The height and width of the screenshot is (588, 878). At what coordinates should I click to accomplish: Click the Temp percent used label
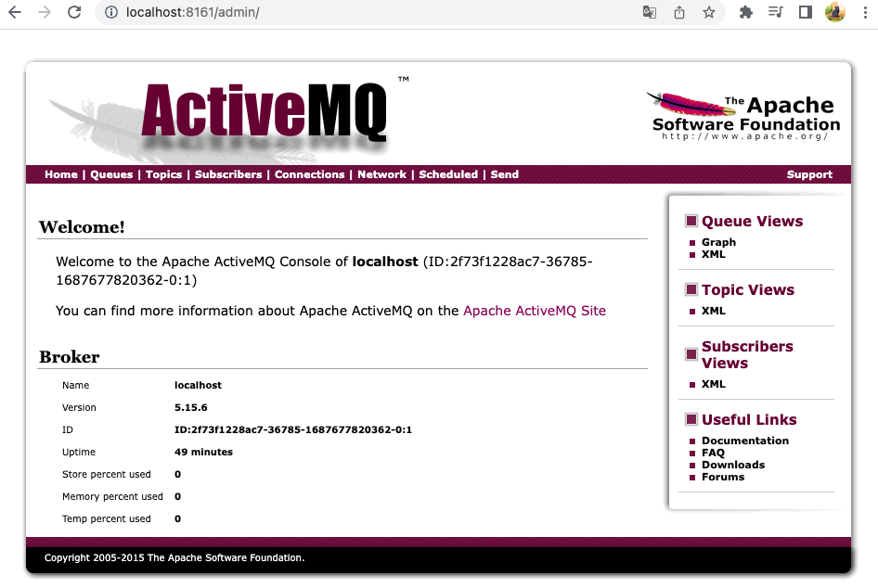(x=107, y=519)
